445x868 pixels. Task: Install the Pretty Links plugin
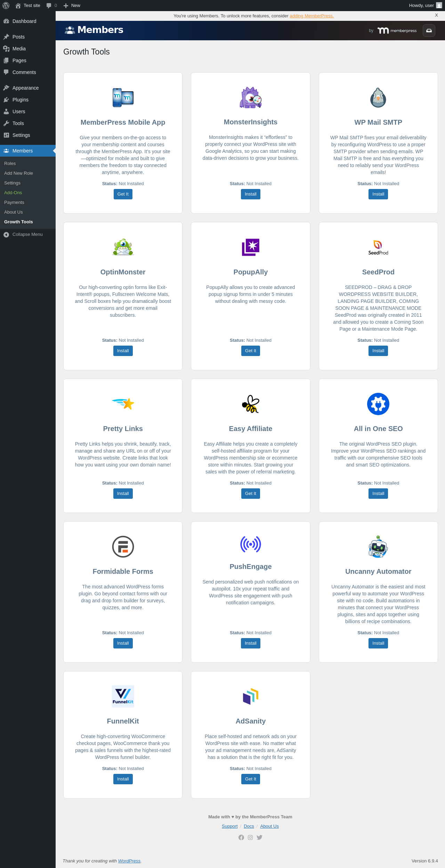point(123,494)
